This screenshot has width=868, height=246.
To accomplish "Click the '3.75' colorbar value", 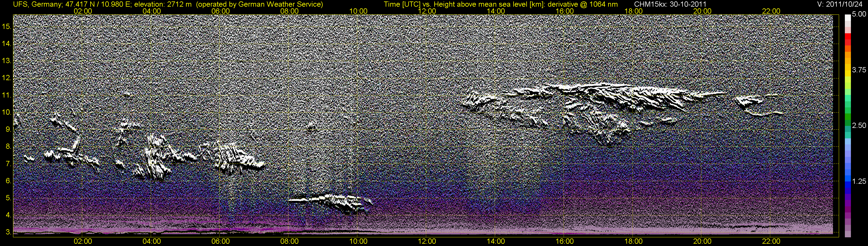I will [x=859, y=70].
